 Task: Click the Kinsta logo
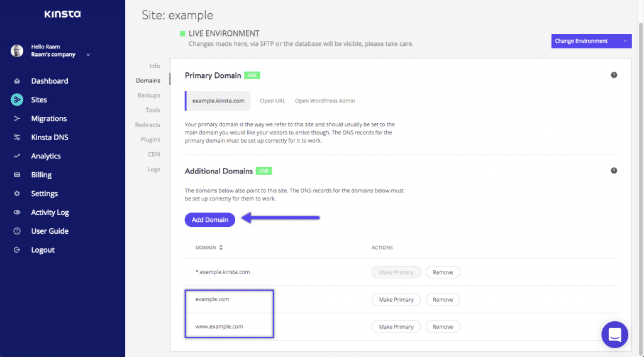coord(62,14)
